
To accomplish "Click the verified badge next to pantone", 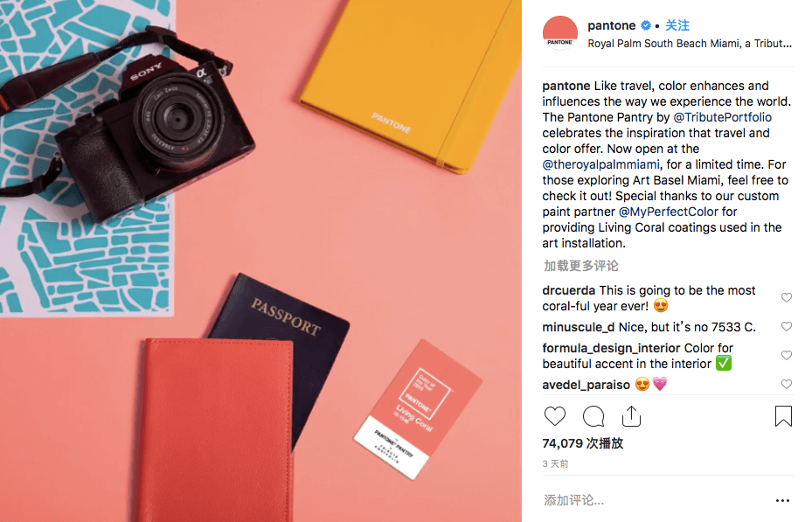I will pyautogui.click(x=646, y=25).
